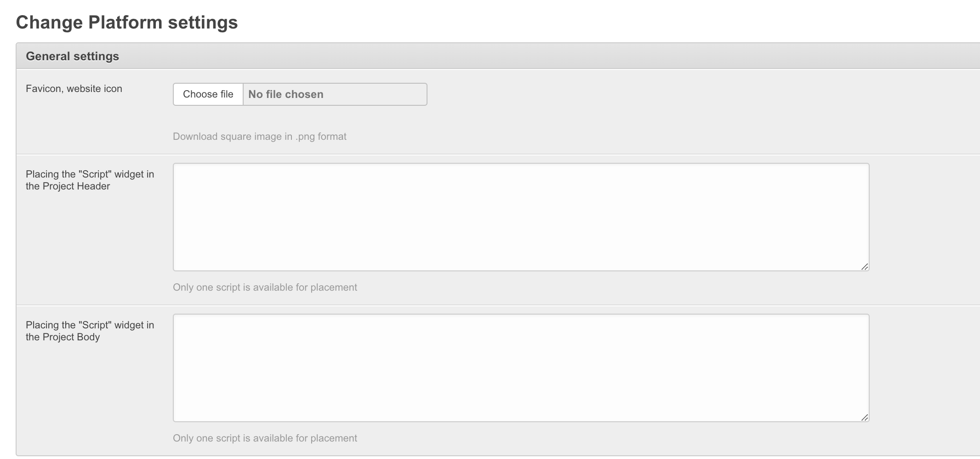Viewport: 980px width, 459px height.
Task: Click the Project Body textarea resize handle
Action: pyautogui.click(x=864, y=418)
